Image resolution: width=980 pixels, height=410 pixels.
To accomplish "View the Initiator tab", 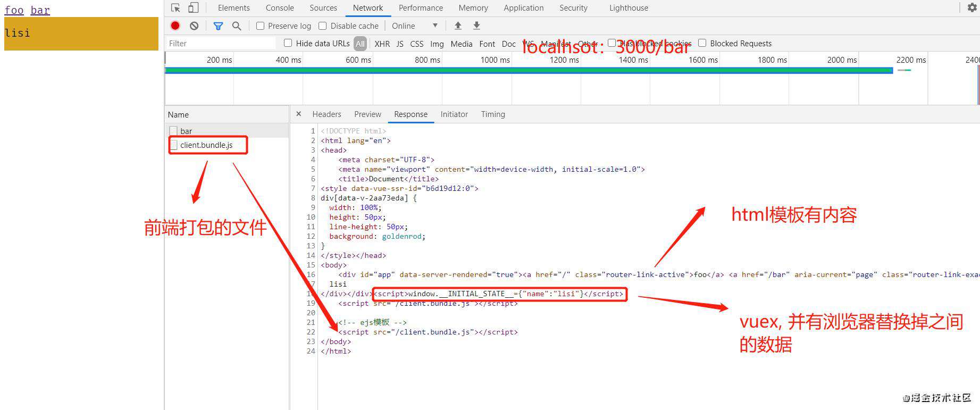I will coord(454,114).
